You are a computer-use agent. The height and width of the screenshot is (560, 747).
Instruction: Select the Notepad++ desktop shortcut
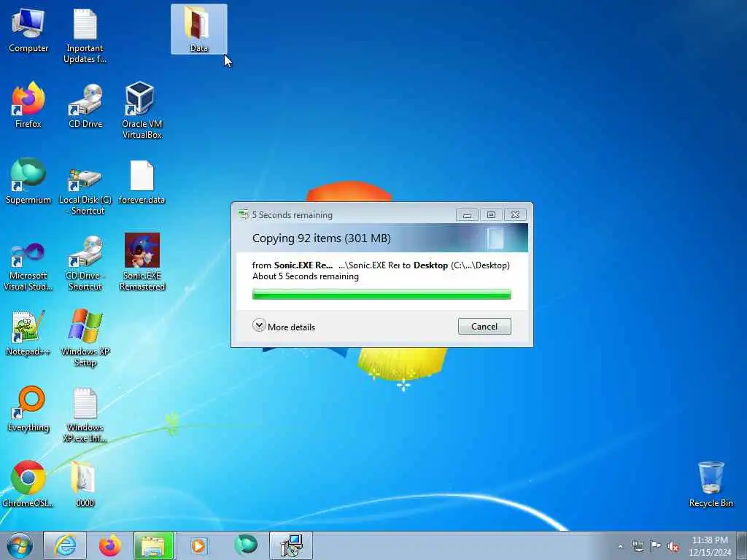28,332
